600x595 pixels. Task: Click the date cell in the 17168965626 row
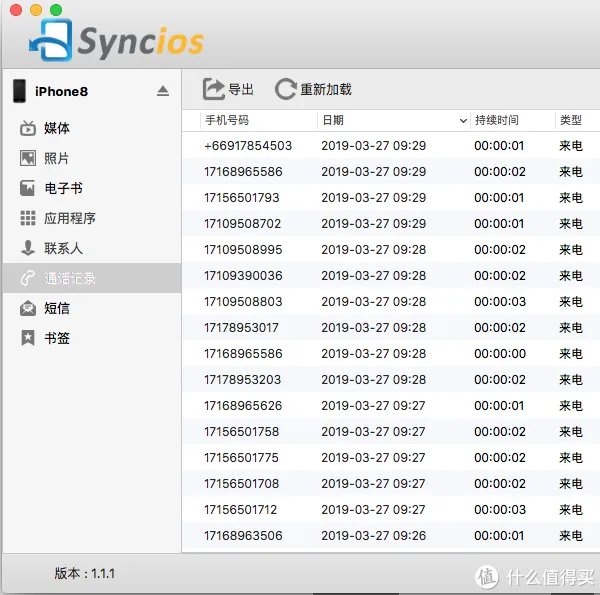coord(373,406)
